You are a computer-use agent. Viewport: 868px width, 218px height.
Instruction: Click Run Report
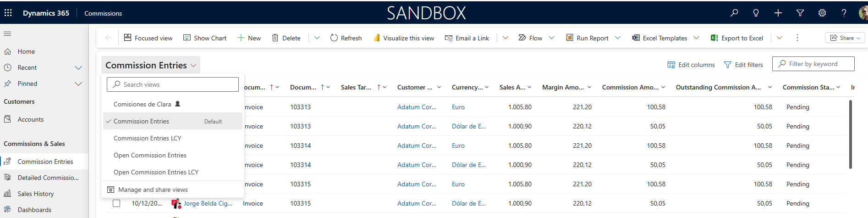click(588, 38)
